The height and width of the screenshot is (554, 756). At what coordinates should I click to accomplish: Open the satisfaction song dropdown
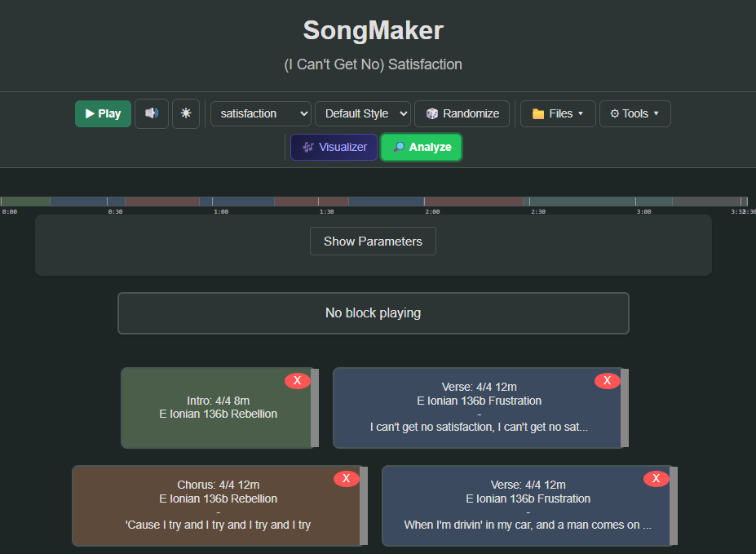pos(261,113)
